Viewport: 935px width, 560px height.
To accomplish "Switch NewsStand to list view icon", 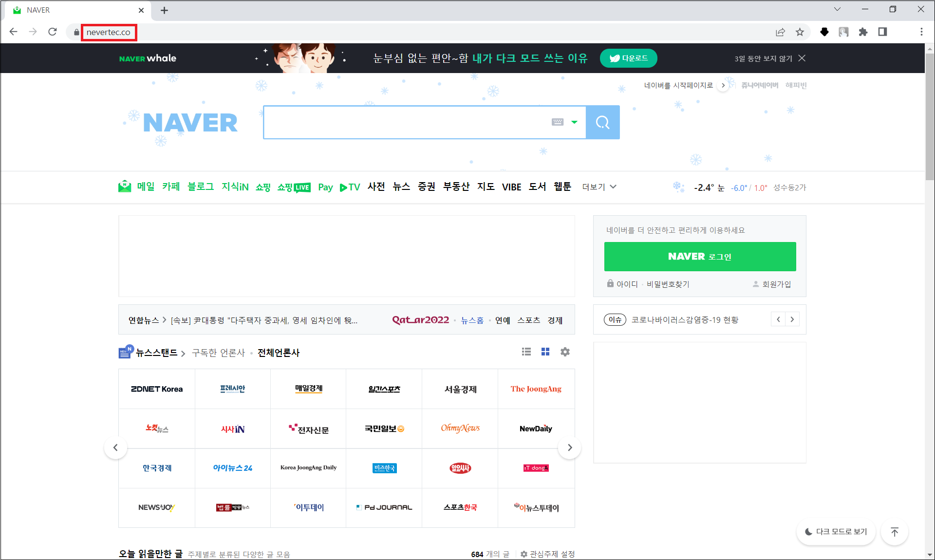I will 526,352.
